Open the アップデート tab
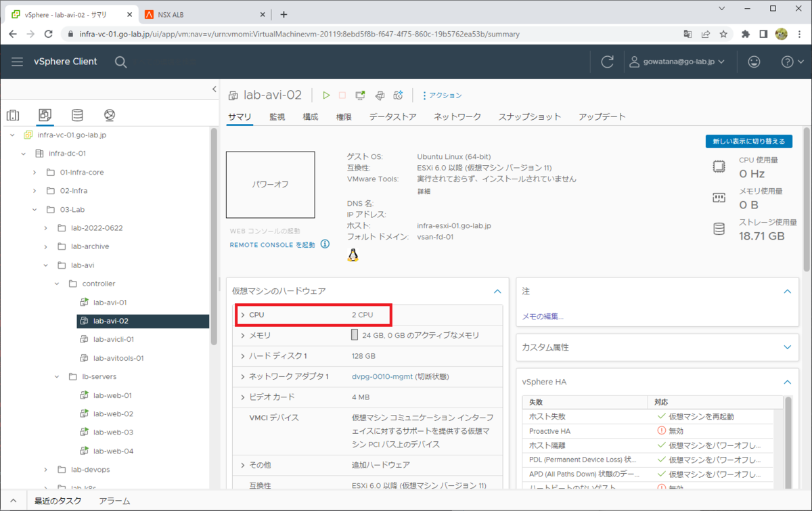This screenshot has height=511, width=812. (602, 116)
